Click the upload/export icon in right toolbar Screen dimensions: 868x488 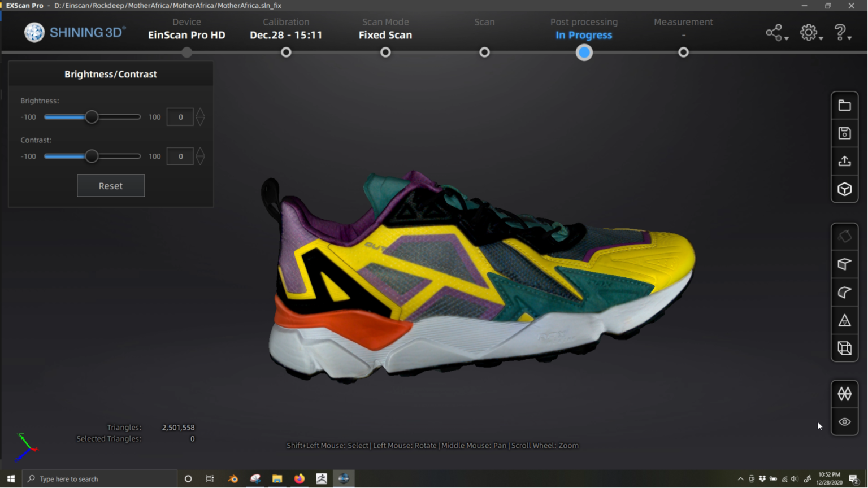point(844,161)
